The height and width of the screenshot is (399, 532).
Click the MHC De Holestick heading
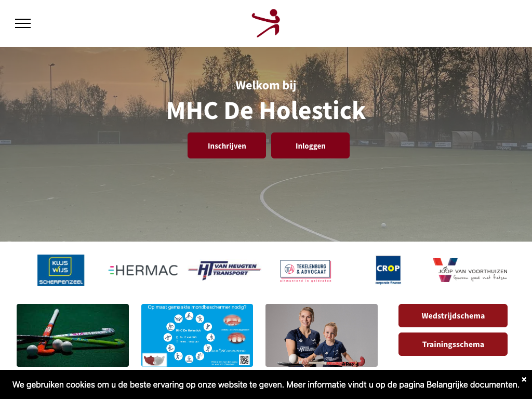click(x=266, y=110)
